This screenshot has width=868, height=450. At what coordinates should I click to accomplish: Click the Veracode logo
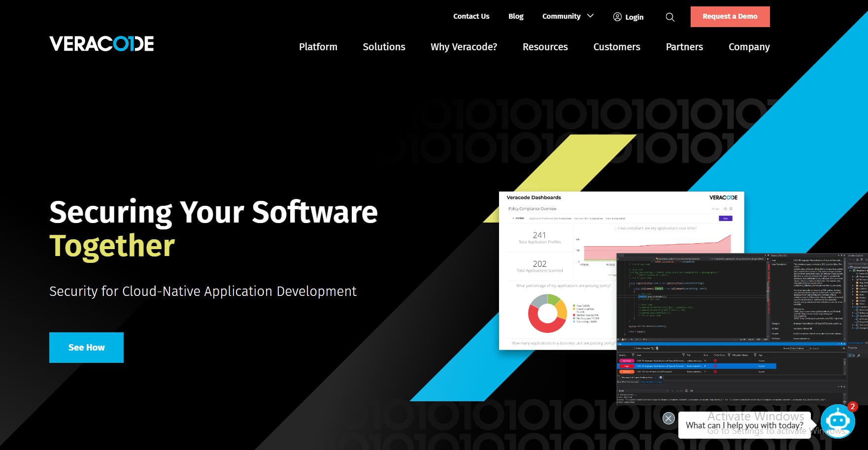point(101,44)
